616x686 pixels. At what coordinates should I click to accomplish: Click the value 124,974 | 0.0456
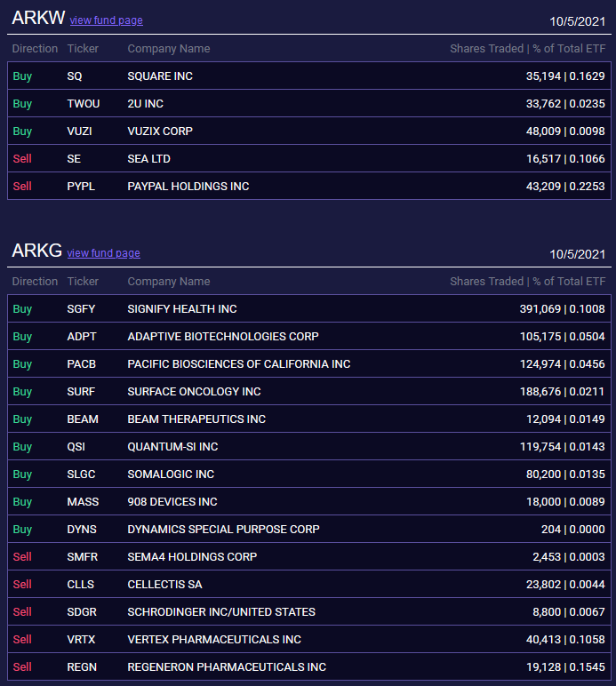(x=562, y=364)
